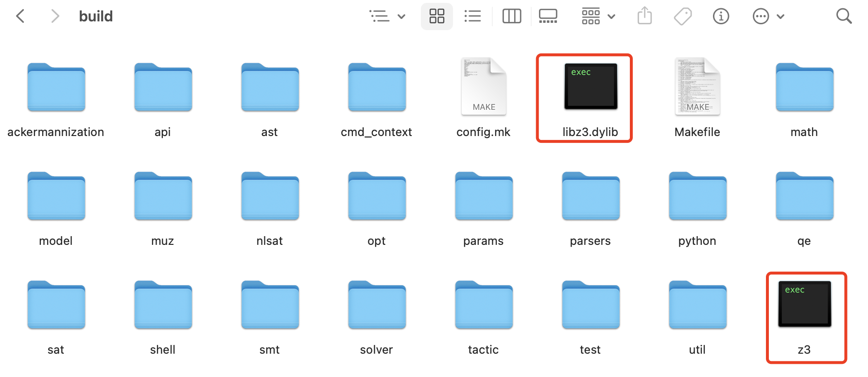Viewport: 868px width, 377px height.
Task: Select the qe folder icon
Action: (804, 196)
